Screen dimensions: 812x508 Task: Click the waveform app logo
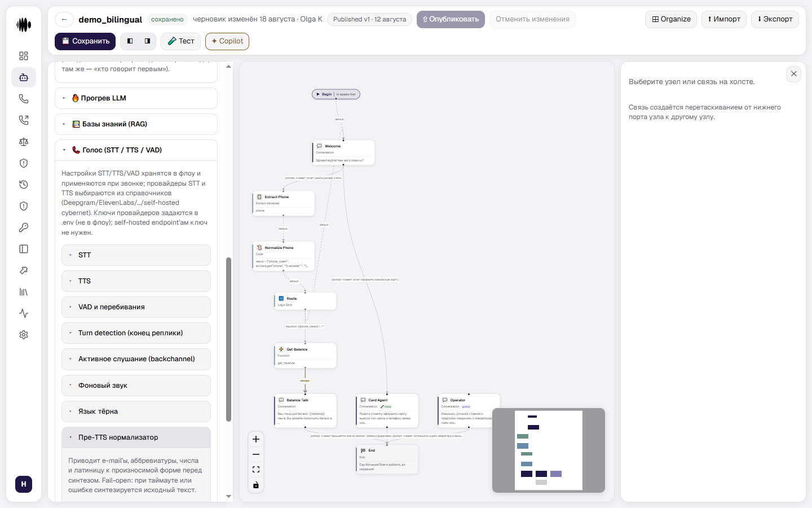point(24,25)
